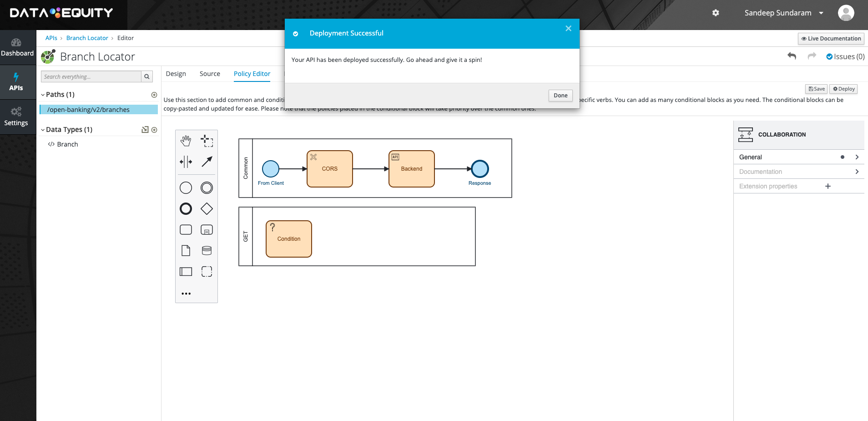868x421 pixels.
Task: Activate the hand tool in palette
Action: 186,141
